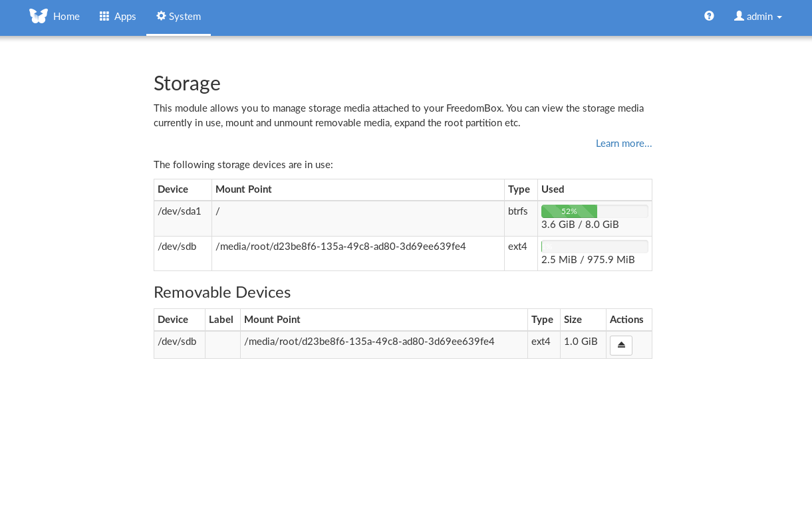The image size is (812, 521).
Task: Click the admin user silhouette icon
Action: (x=739, y=16)
